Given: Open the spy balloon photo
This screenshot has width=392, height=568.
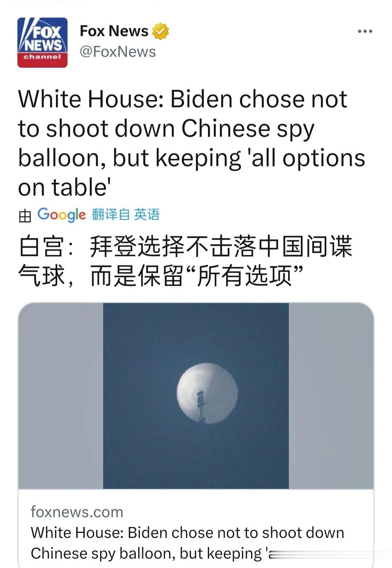Looking at the screenshot, I should [196, 396].
